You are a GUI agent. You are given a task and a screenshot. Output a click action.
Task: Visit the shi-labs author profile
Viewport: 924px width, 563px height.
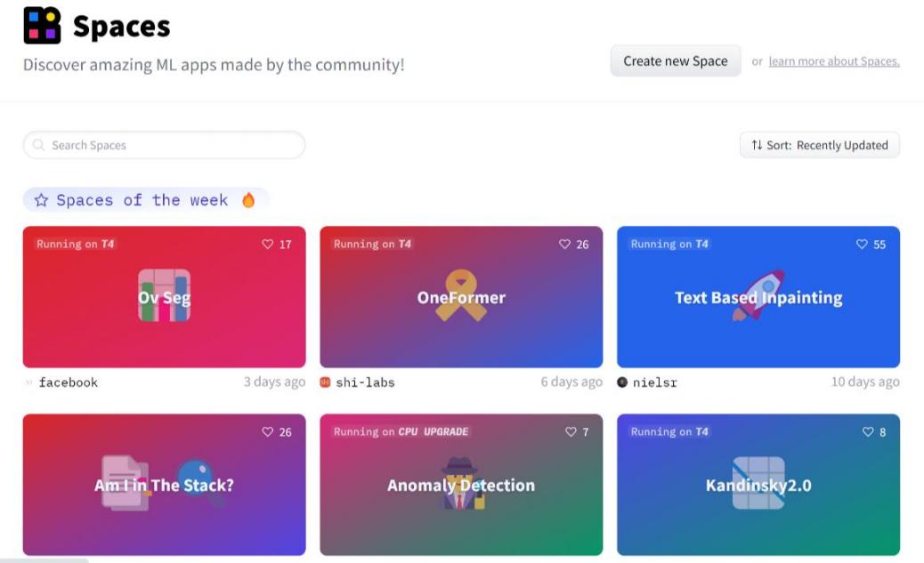pyautogui.click(x=365, y=382)
